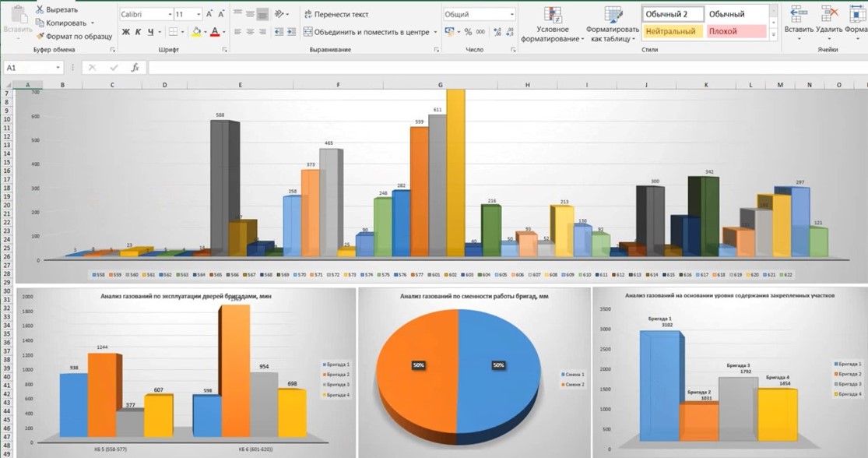Apply the Обычный 2 cell style
This screenshot has height=458, width=868.
click(x=673, y=14)
